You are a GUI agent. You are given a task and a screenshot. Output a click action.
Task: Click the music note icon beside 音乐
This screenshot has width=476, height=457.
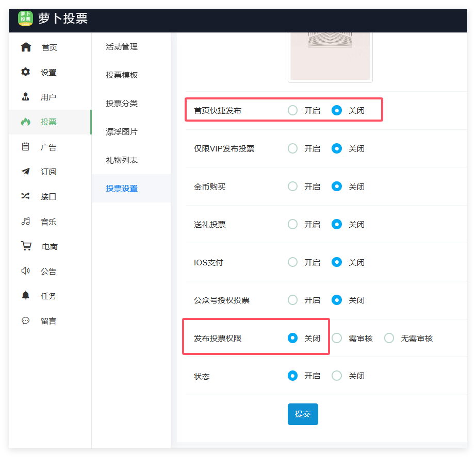pyautogui.click(x=25, y=222)
